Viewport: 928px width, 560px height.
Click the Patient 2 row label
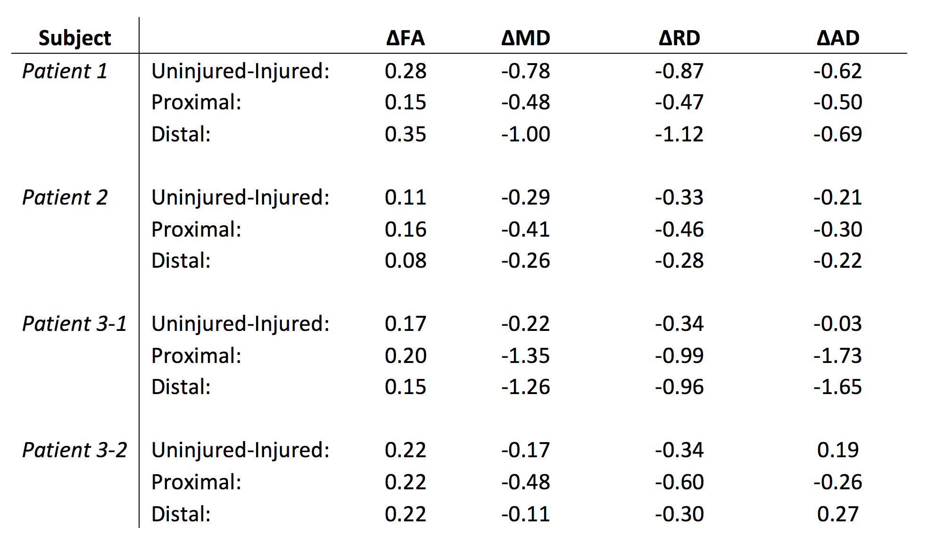point(65,198)
